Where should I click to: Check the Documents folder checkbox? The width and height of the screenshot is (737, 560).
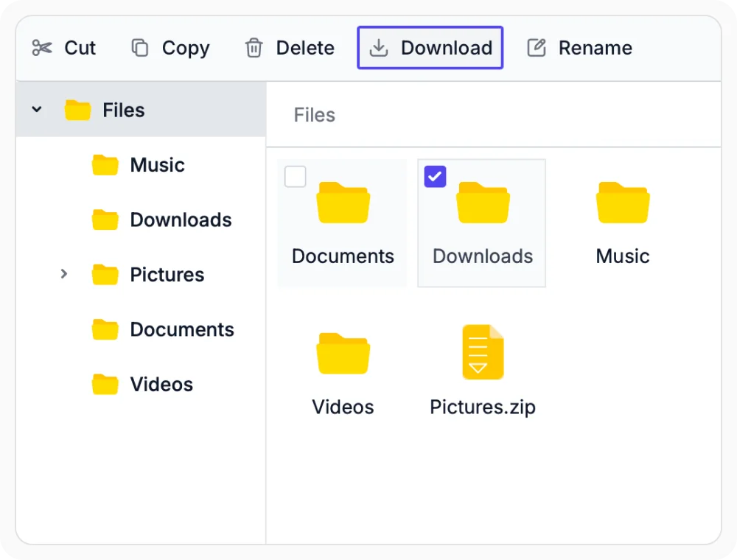click(296, 177)
